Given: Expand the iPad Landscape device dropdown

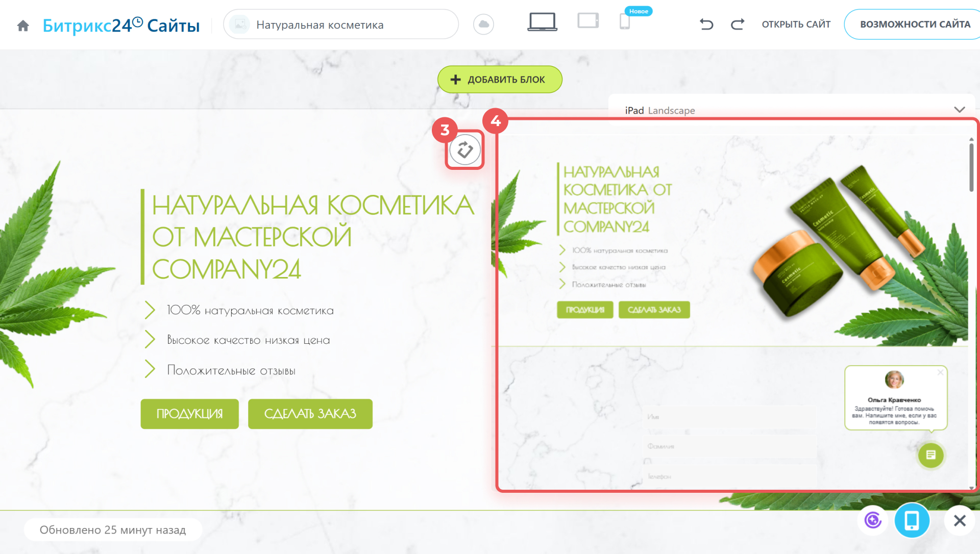Looking at the screenshot, I should (x=959, y=110).
